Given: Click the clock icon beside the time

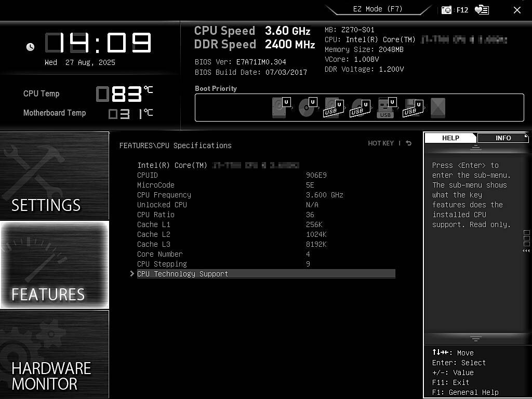Looking at the screenshot, I should click(x=30, y=47).
